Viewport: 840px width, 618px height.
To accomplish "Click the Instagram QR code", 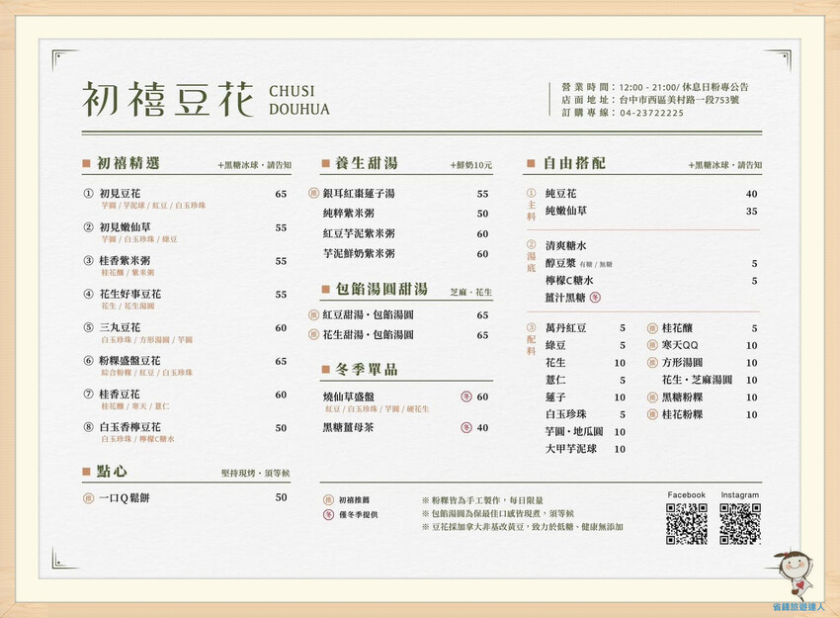I will pyautogui.click(x=739, y=524).
